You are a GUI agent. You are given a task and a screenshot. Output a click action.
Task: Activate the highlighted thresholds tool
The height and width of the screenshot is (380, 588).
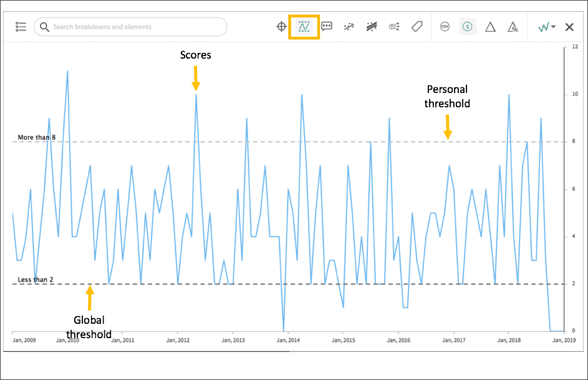tap(304, 26)
